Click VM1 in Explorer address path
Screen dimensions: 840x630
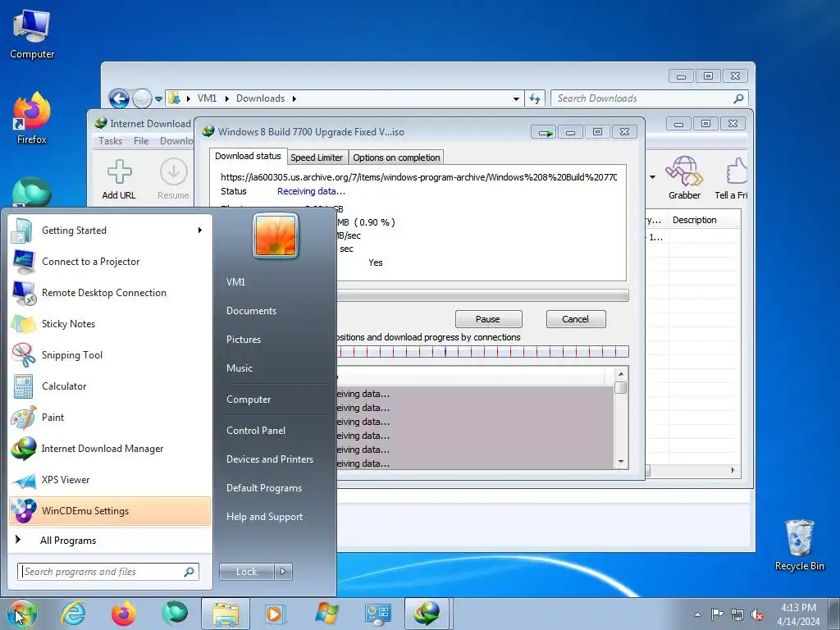click(x=207, y=98)
